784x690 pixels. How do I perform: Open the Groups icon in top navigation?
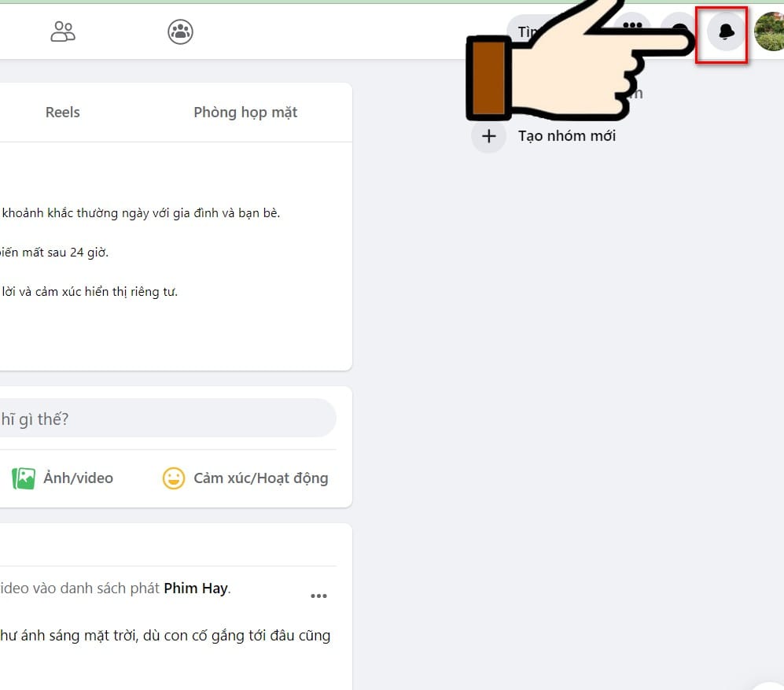[181, 31]
